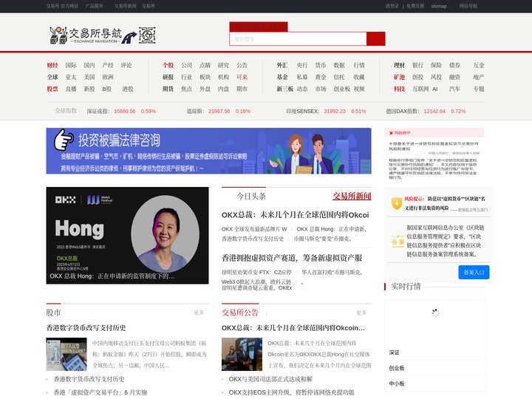This screenshot has width=532, height=399.
Task: Open the 股票 category
Action: tap(52, 89)
